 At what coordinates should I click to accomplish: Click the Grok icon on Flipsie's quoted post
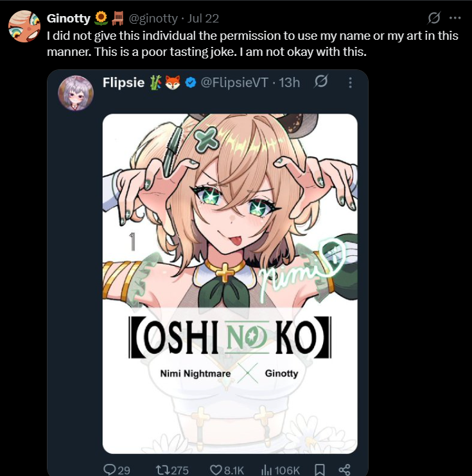pos(321,82)
